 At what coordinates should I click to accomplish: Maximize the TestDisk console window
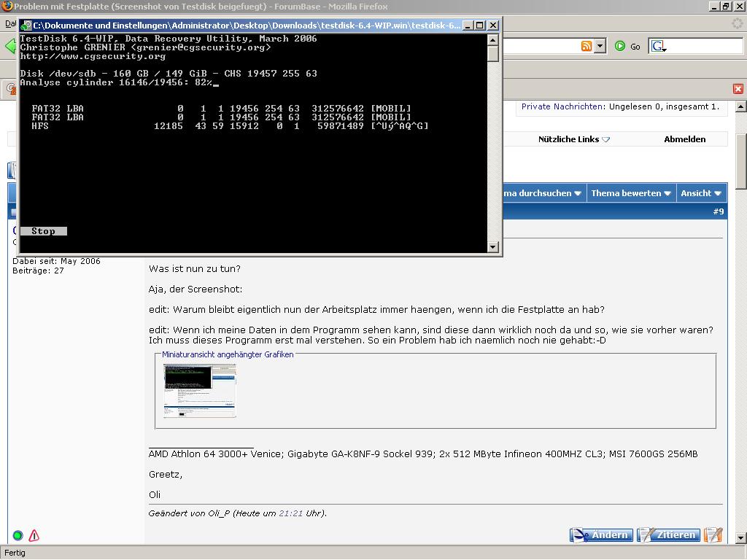480,26
